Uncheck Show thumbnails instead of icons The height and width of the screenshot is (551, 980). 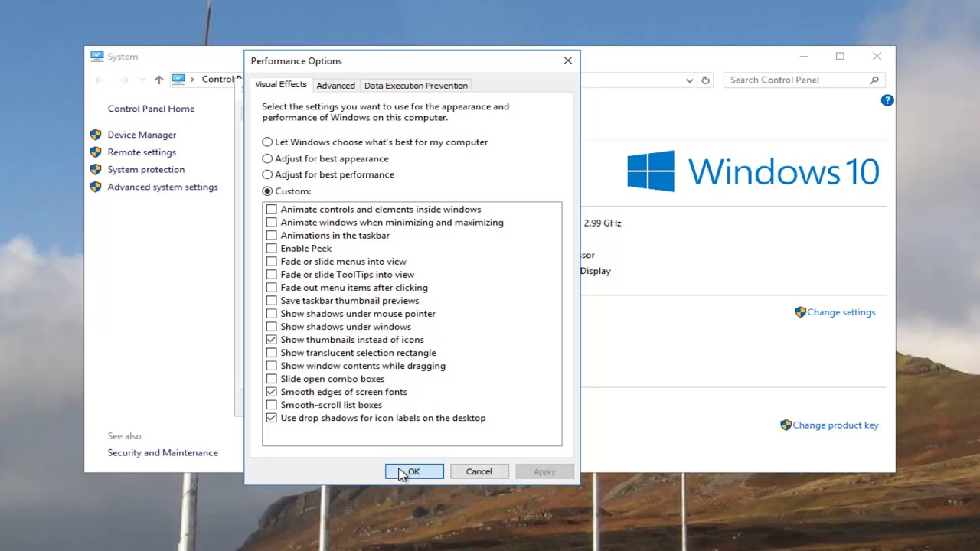point(271,340)
